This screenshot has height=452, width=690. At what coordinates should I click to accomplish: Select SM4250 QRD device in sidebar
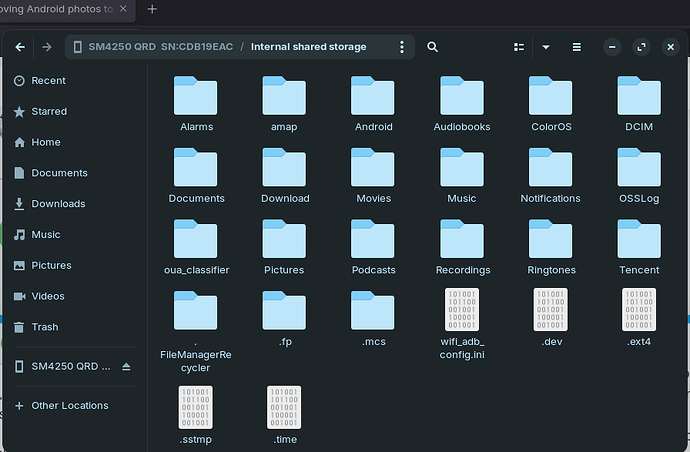(x=62, y=367)
